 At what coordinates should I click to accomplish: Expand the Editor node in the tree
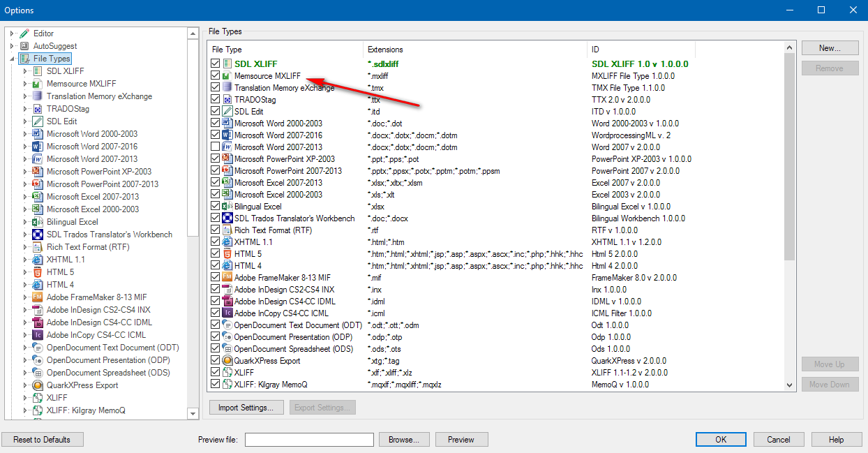click(13, 34)
